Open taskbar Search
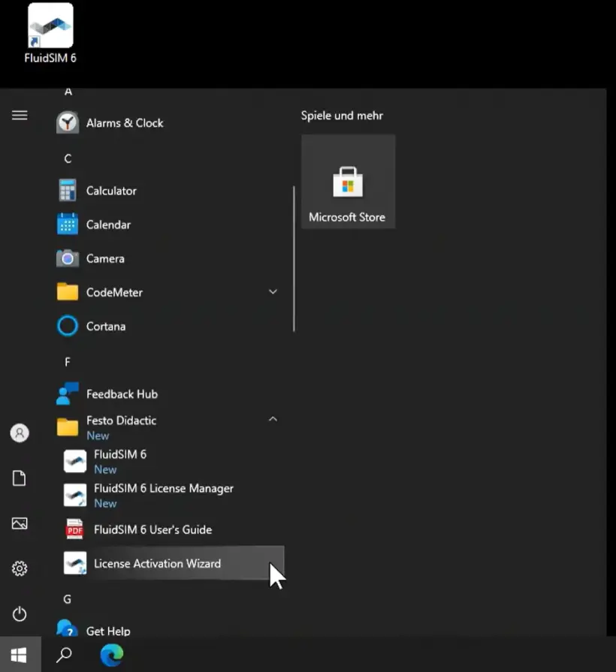 pos(65,655)
